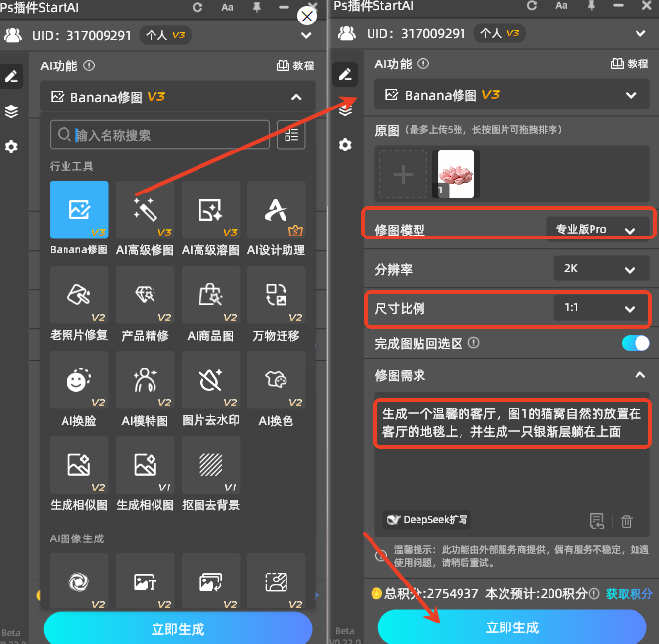Click 立即生成 button in left panel

click(x=178, y=629)
